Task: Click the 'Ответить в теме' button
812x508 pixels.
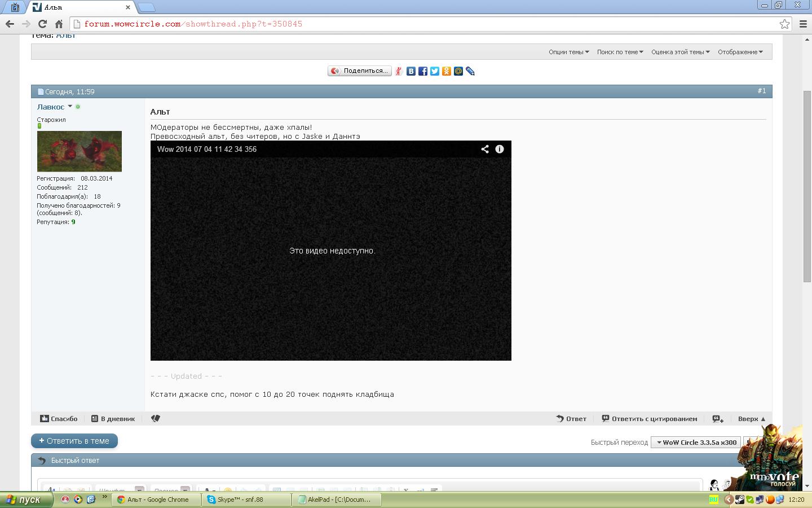Action: (x=74, y=441)
